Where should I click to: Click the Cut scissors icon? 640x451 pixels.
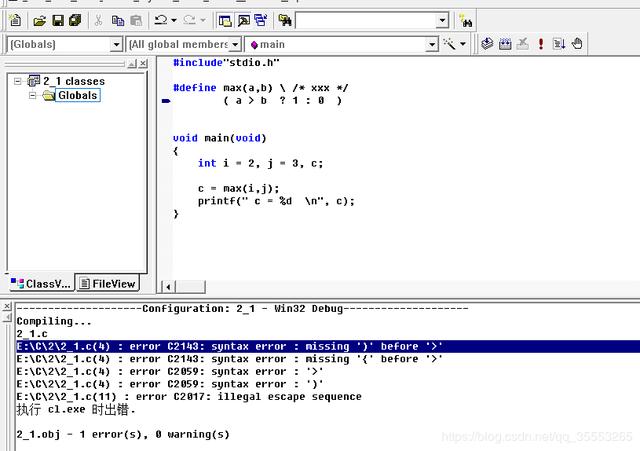[98, 20]
